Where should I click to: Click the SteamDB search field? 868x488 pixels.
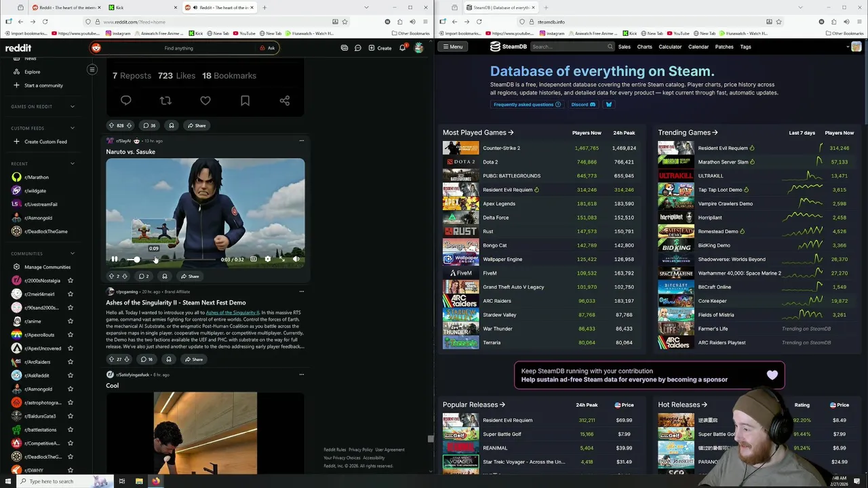(572, 47)
